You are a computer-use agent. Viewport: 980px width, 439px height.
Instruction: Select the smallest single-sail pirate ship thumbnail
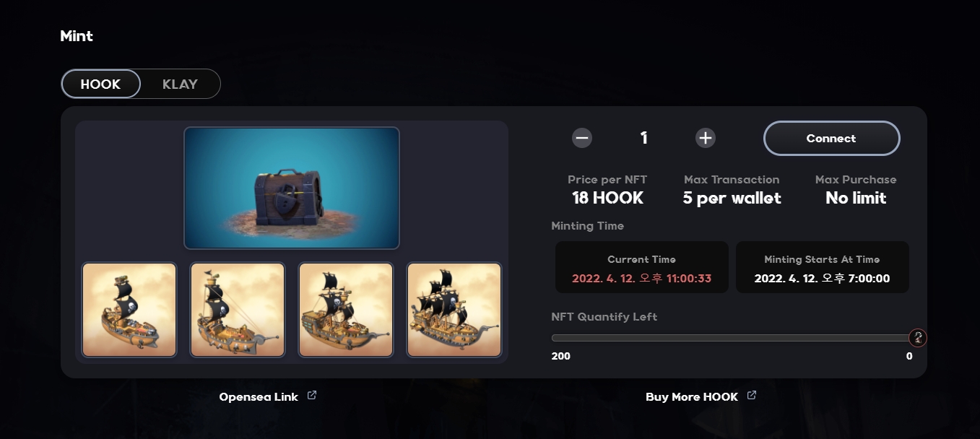[129, 310]
